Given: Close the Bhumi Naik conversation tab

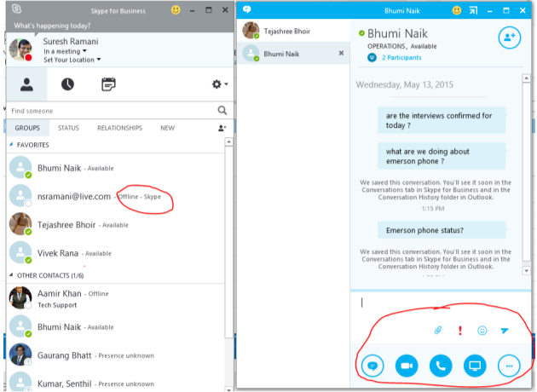Looking at the screenshot, I should [x=341, y=53].
